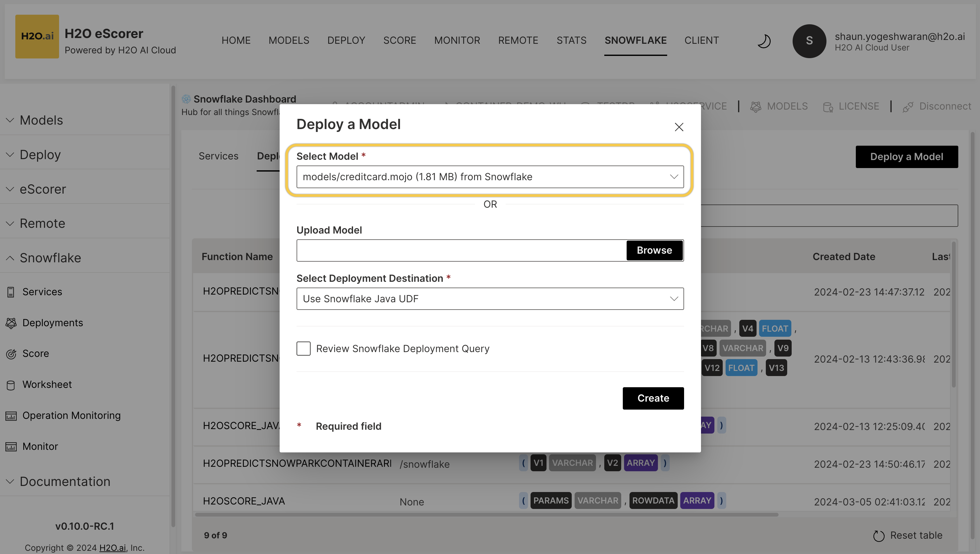Open the Select Model dropdown
The height and width of the screenshot is (554, 980).
click(x=490, y=177)
